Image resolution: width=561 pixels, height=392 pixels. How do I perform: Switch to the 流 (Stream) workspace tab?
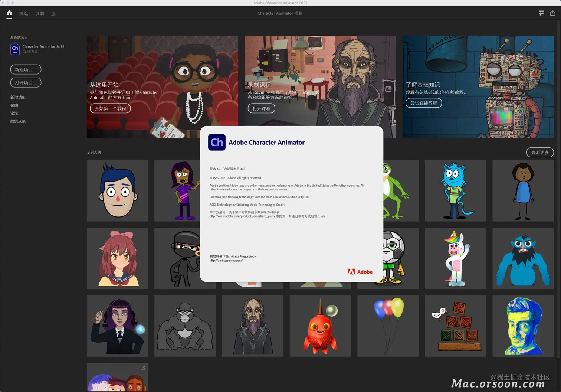click(53, 13)
